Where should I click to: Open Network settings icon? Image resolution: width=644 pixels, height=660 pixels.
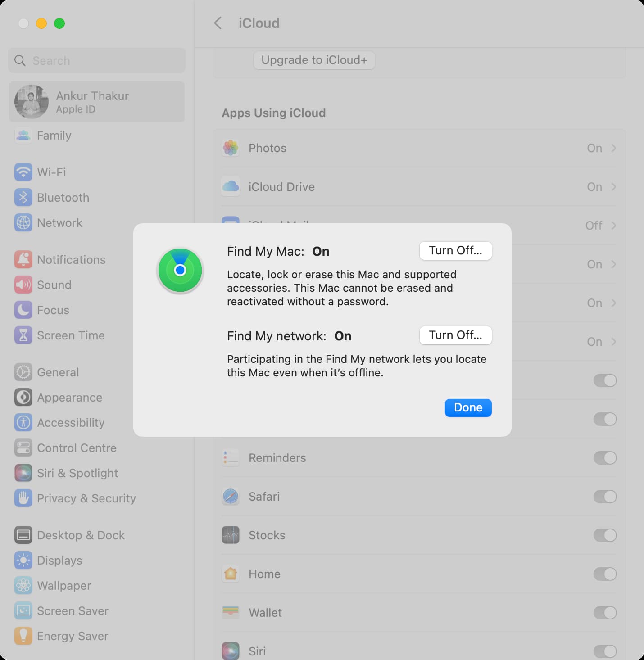tap(23, 222)
